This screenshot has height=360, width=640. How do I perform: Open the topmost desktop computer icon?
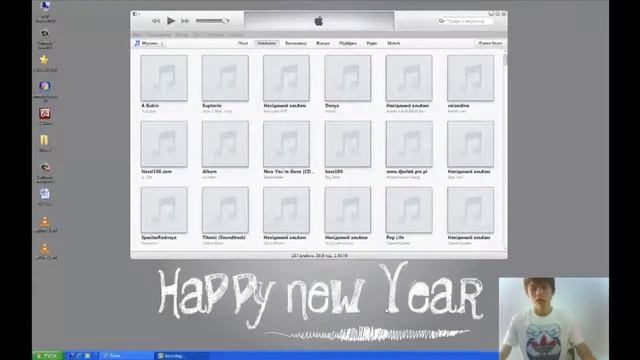[45, 7]
